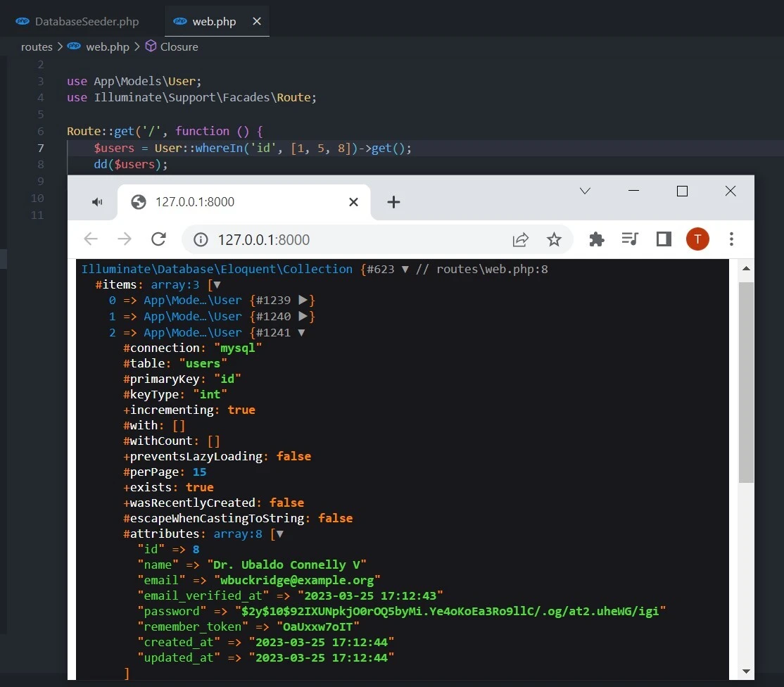Bookmark the page using the star icon
The height and width of the screenshot is (687, 784).
(x=555, y=239)
